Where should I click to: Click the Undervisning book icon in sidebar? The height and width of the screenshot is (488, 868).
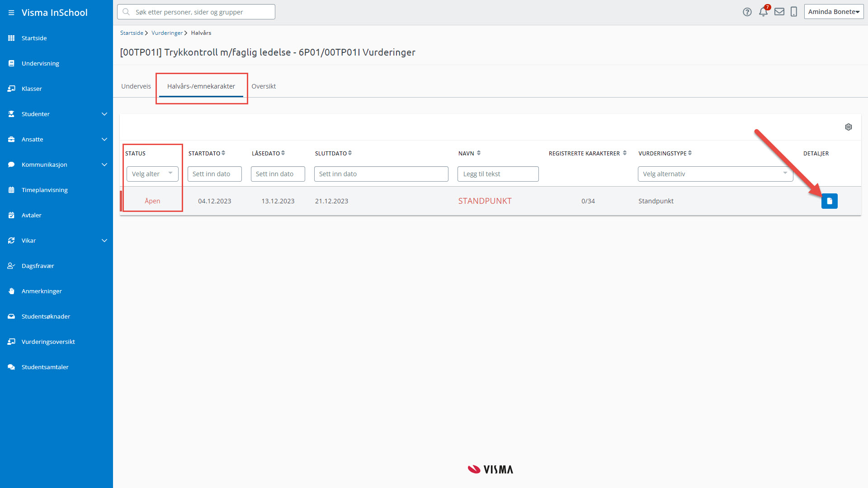[x=11, y=63]
